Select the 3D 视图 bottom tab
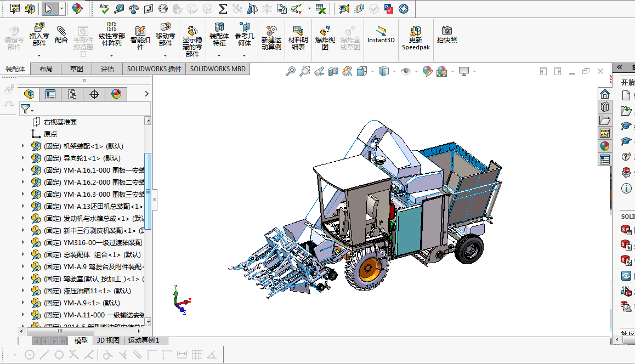 [x=108, y=340]
